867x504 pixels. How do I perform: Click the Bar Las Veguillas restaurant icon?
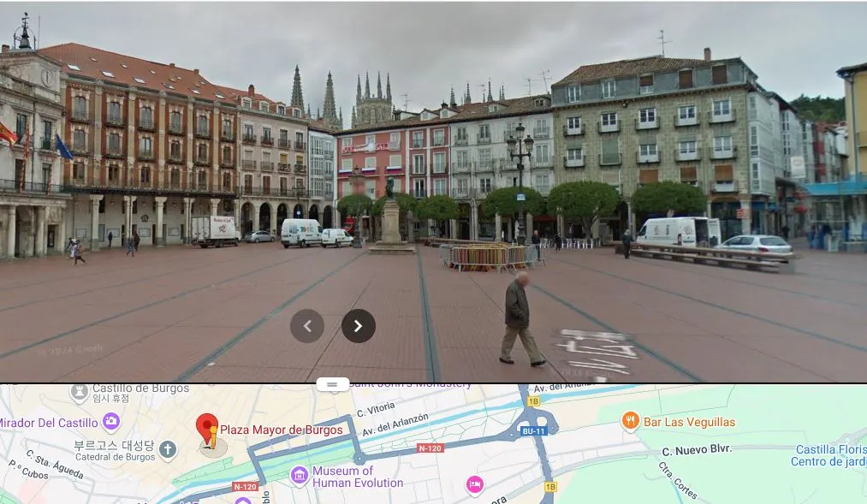coord(630,421)
